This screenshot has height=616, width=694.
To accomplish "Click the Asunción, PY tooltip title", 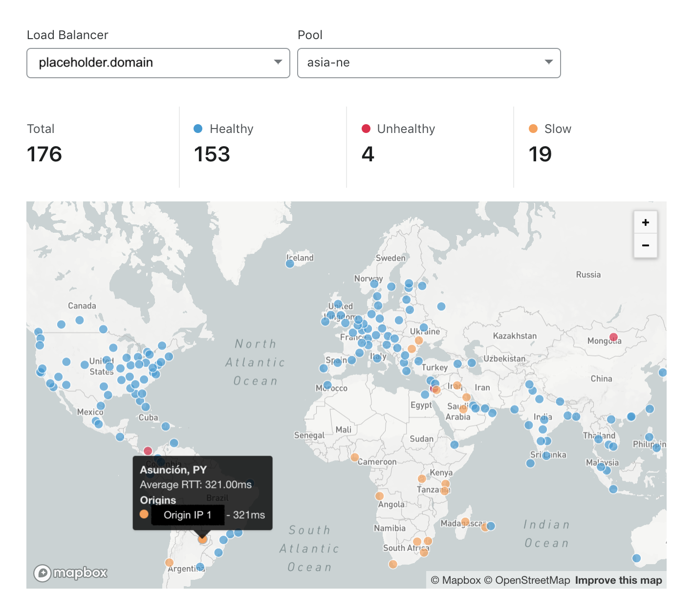I will tap(173, 470).
